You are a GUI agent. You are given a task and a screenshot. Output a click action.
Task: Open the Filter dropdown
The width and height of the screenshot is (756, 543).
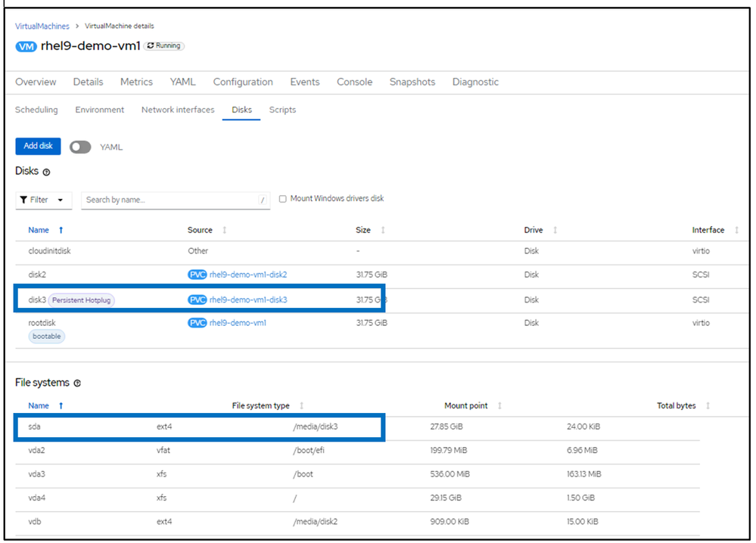point(44,200)
